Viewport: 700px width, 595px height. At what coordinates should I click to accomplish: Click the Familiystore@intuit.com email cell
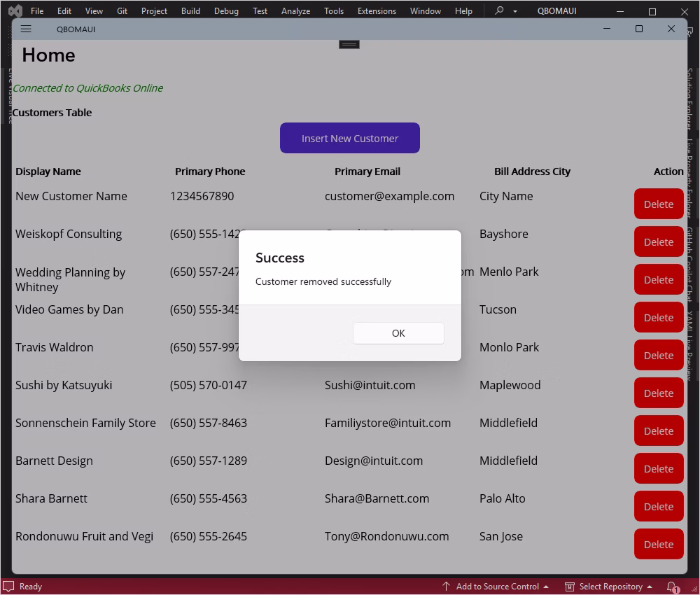coord(388,423)
